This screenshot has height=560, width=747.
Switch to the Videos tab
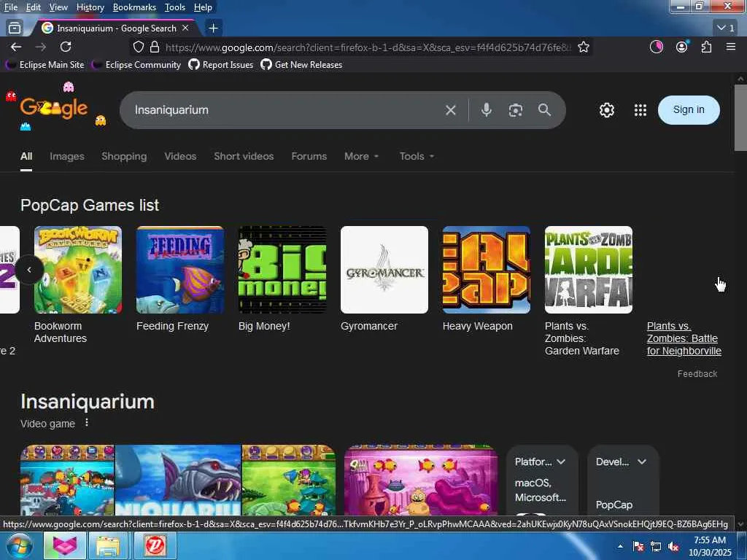pyautogui.click(x=180, y=156)
